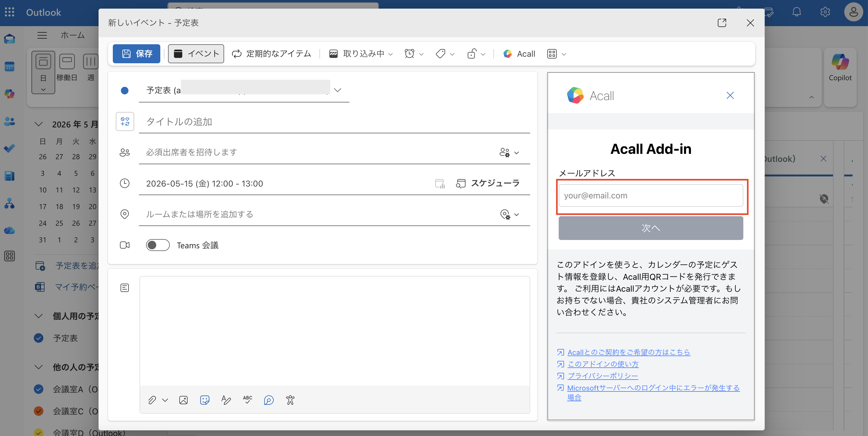Click the OneDrive cloud sidebar icon
The height and width of the screenshot is (436, 868).
[x=9, y=230]
